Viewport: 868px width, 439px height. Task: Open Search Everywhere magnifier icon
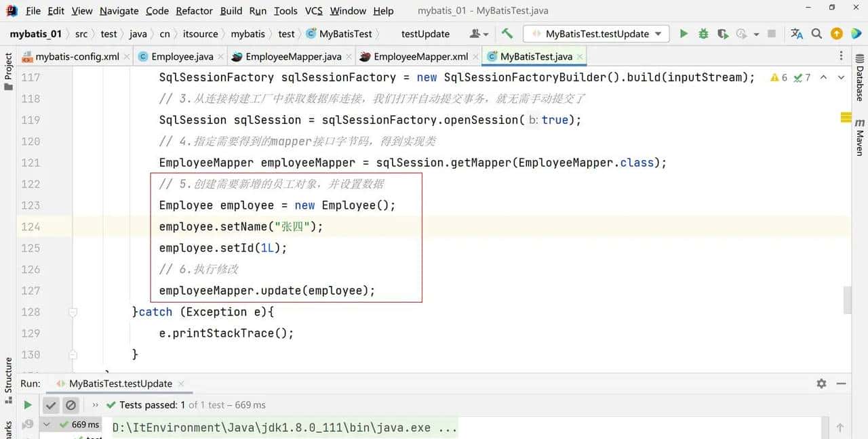pos(817,34)
